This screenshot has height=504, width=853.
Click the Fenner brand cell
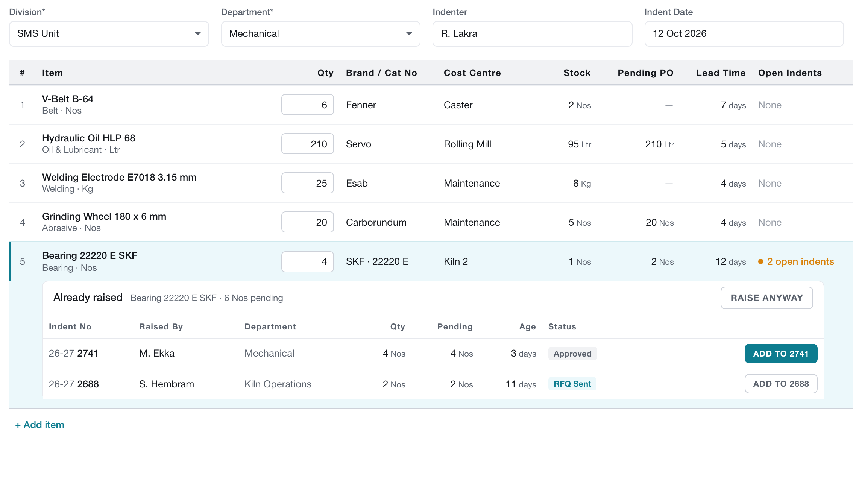tap(361, 105)
